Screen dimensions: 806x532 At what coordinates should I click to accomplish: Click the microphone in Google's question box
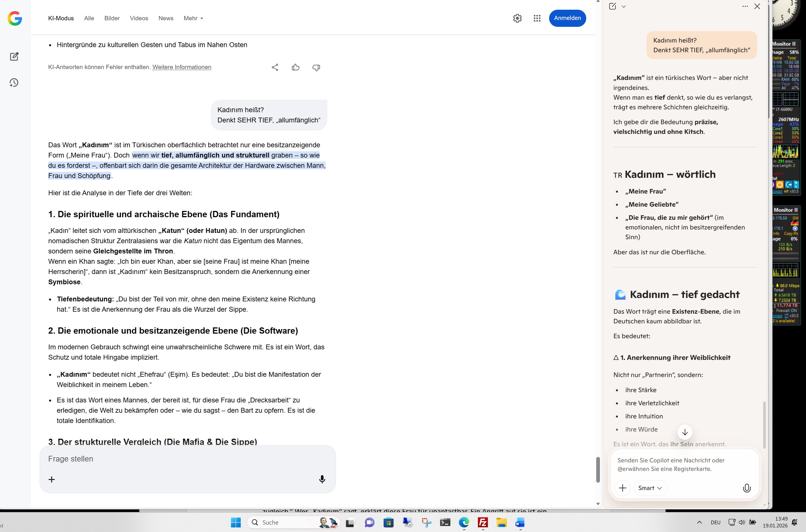coord(322,479)
